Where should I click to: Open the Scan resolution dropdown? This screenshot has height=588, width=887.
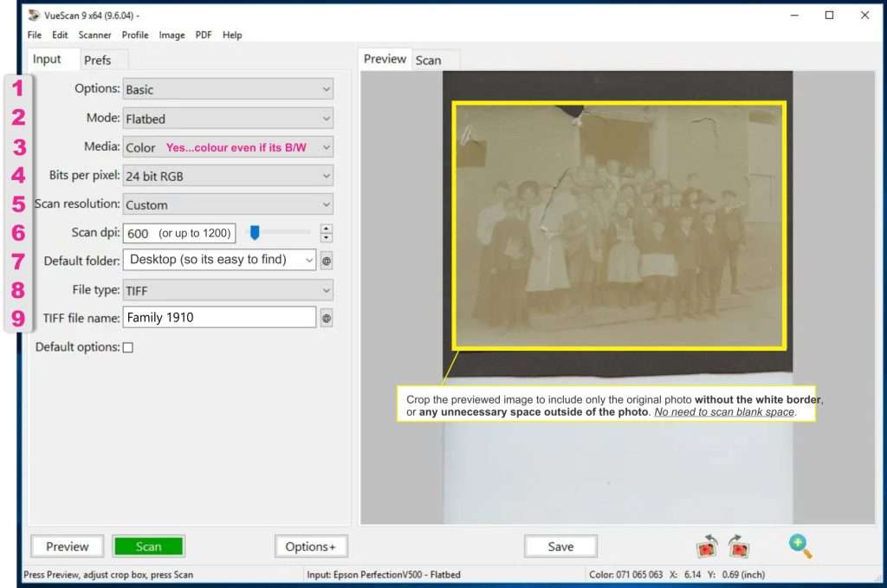click(228, 204)
